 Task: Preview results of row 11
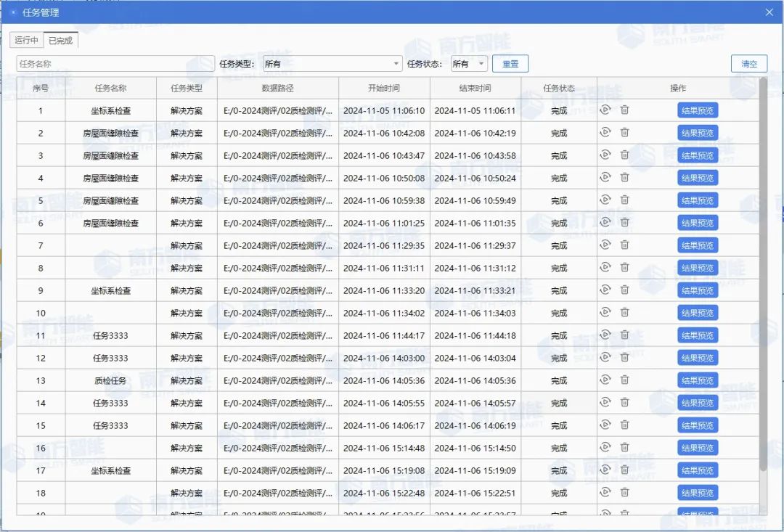pos(698,335)
